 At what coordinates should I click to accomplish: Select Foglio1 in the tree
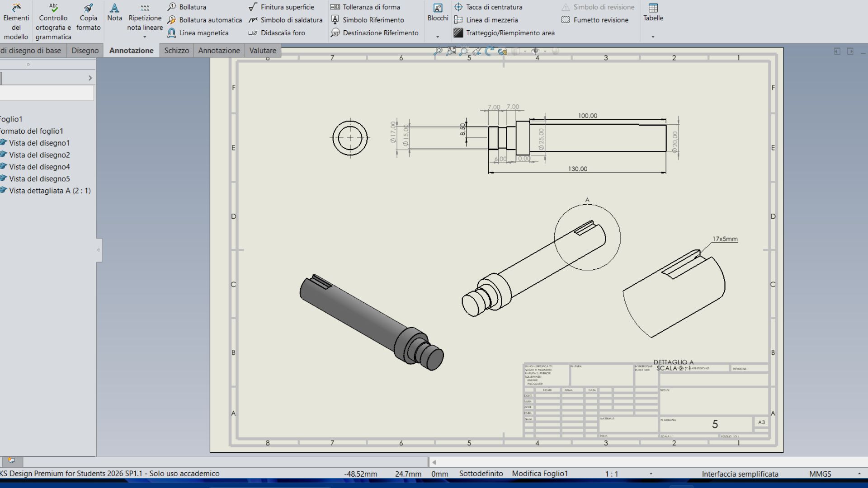(x=11, y=119)
